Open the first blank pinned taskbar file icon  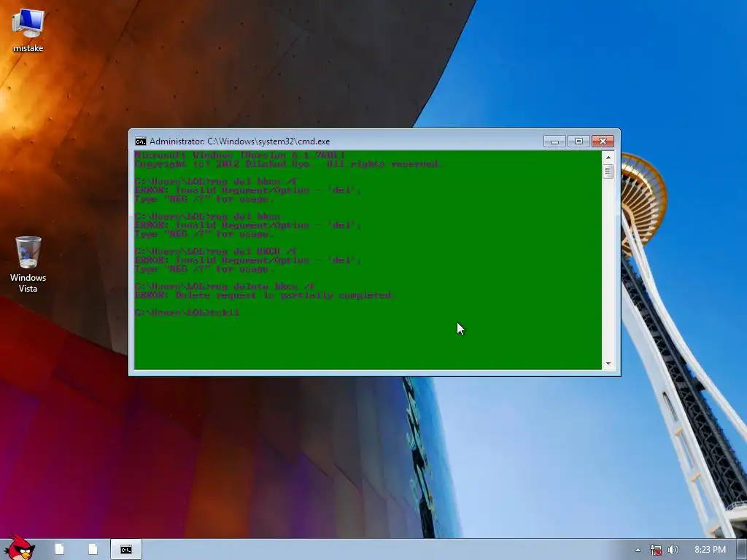[x=60, y=550]
